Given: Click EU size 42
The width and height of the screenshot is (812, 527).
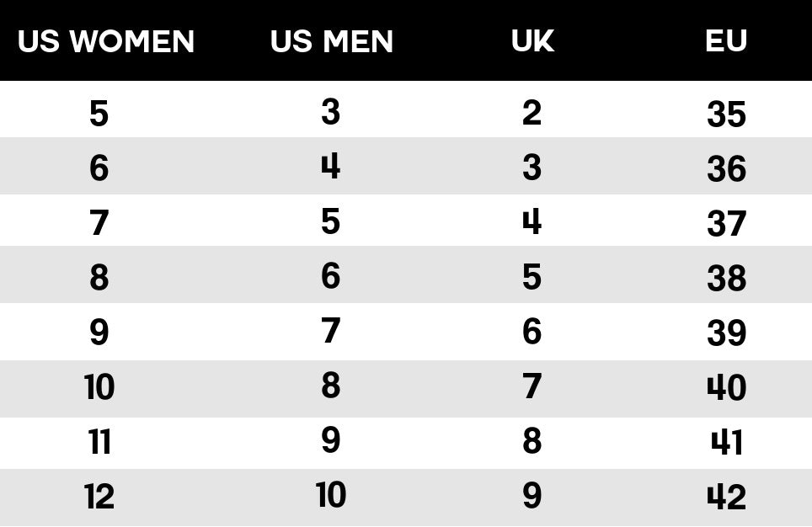Looking at the screenshot, I should point(726,498).
